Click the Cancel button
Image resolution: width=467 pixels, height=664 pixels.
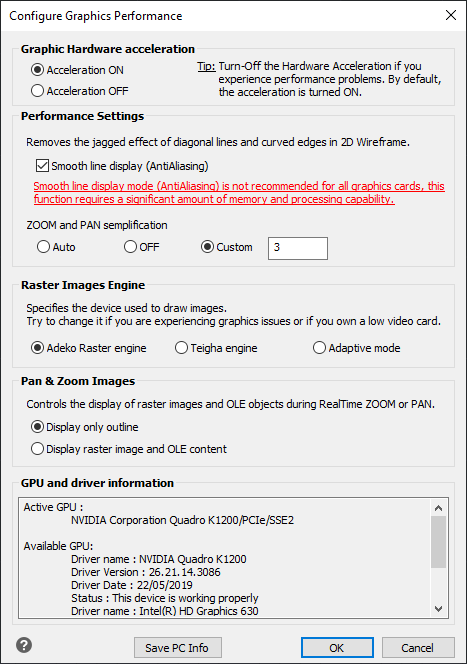click(418, 648)
